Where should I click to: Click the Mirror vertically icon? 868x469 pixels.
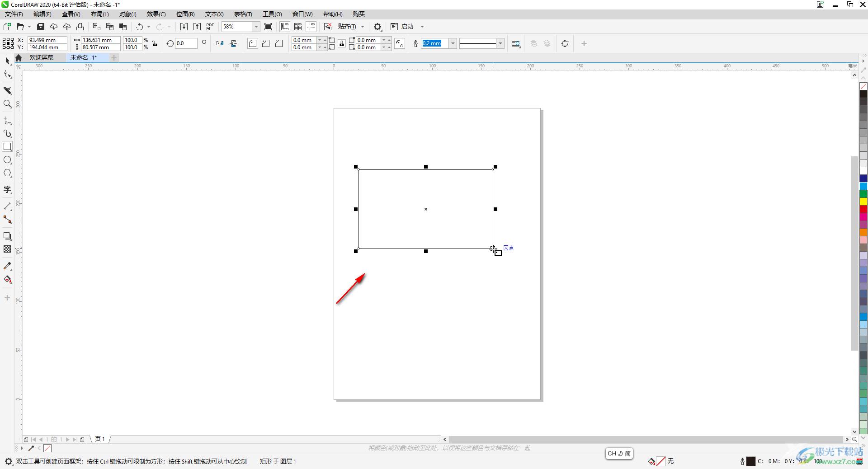pos(233,43)
